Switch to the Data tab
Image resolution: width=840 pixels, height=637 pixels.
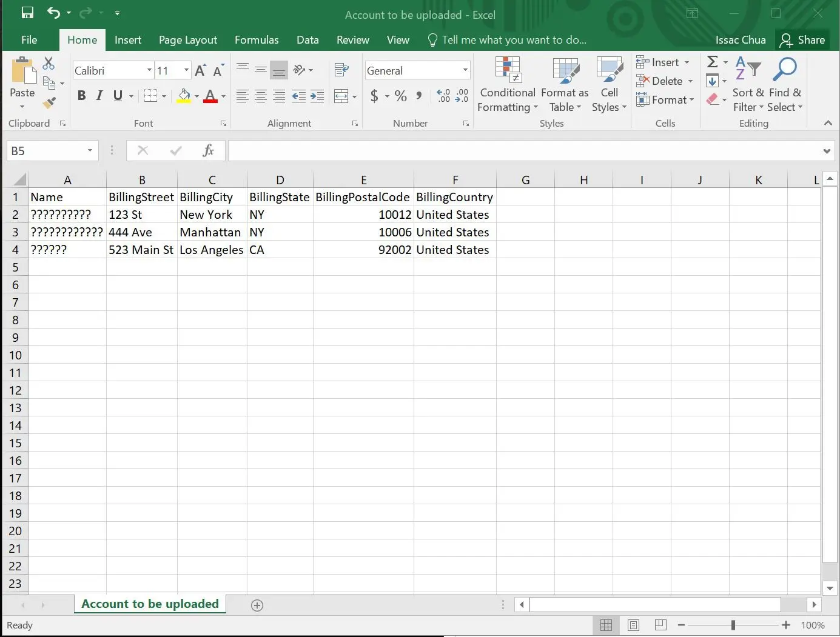(x=307, y=40)
